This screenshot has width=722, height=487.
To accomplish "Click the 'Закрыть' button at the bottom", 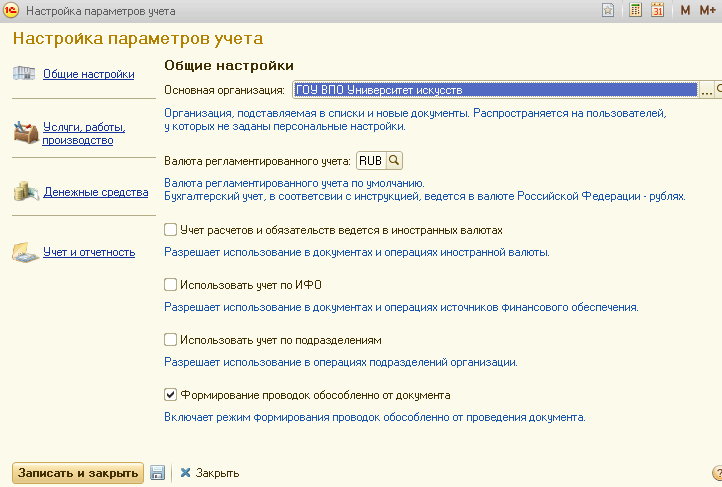I will pos(208,472).
